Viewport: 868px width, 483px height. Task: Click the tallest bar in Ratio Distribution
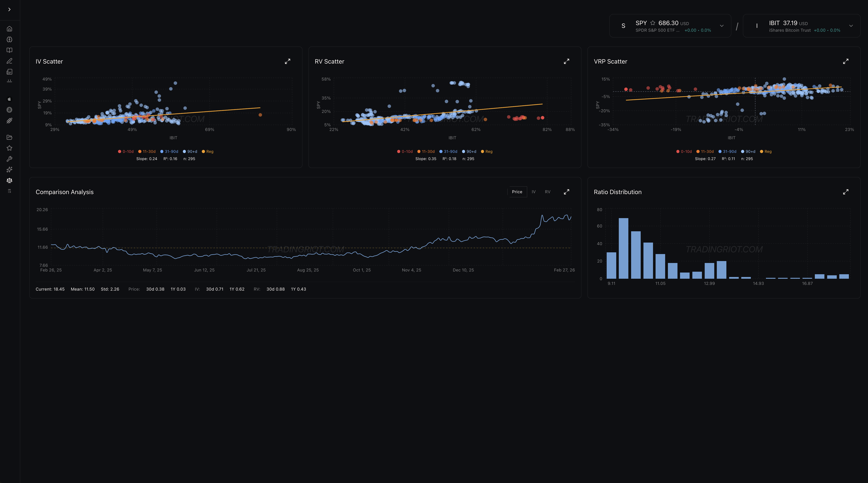623,248
